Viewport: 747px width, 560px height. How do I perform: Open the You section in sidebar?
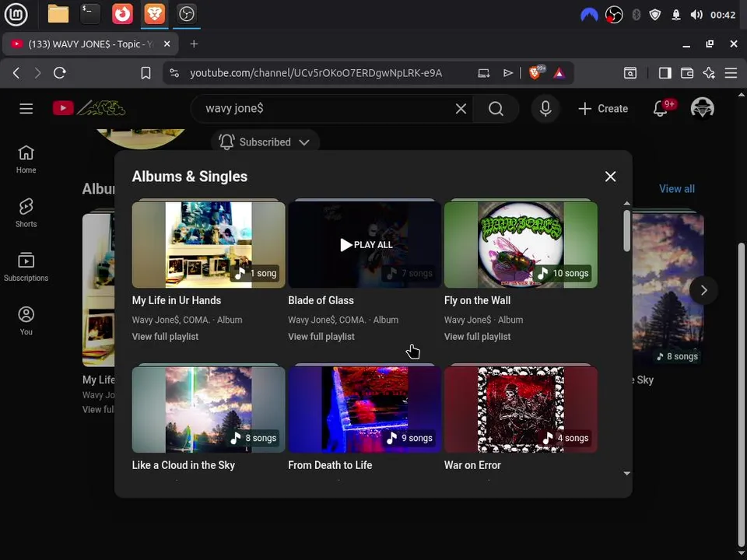(26, 321)
